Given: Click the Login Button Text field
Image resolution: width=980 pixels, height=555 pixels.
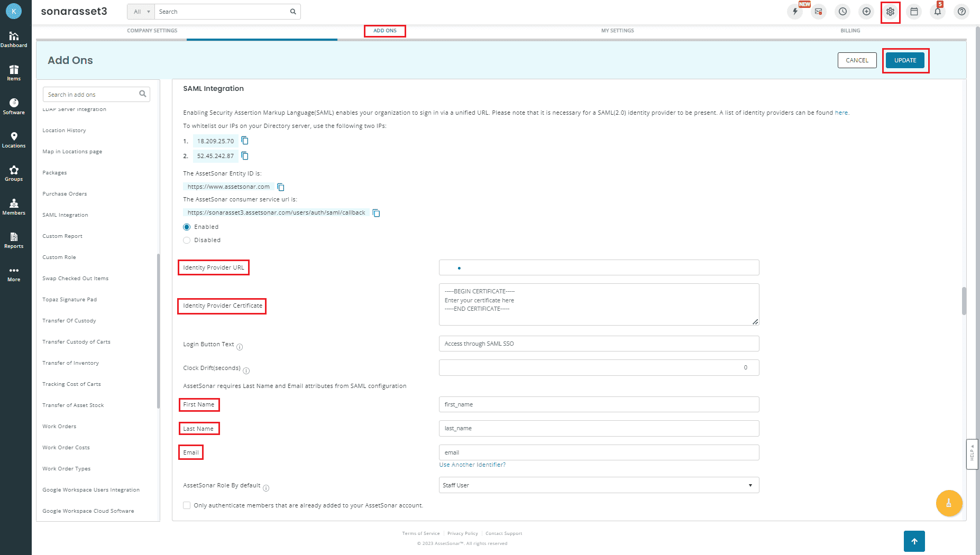Looking at the screenshot, I should coord(599,344).
